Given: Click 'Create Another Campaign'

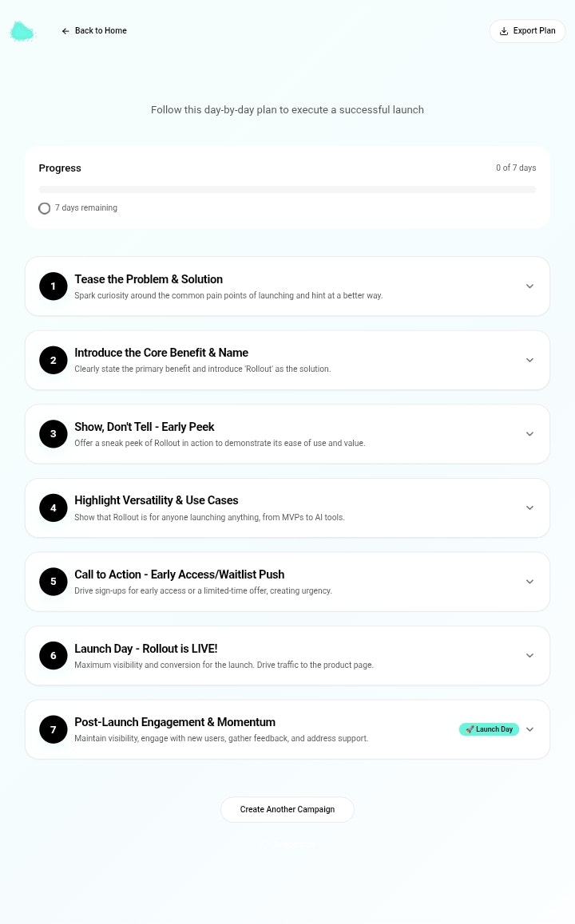Looking at the screenshot, I should 287,809.
